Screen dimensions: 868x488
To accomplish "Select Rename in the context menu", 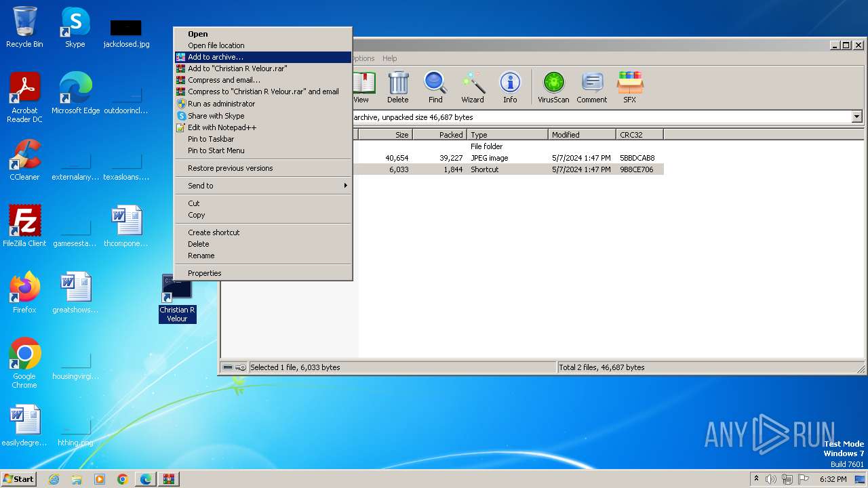I will tap(262, 256).
